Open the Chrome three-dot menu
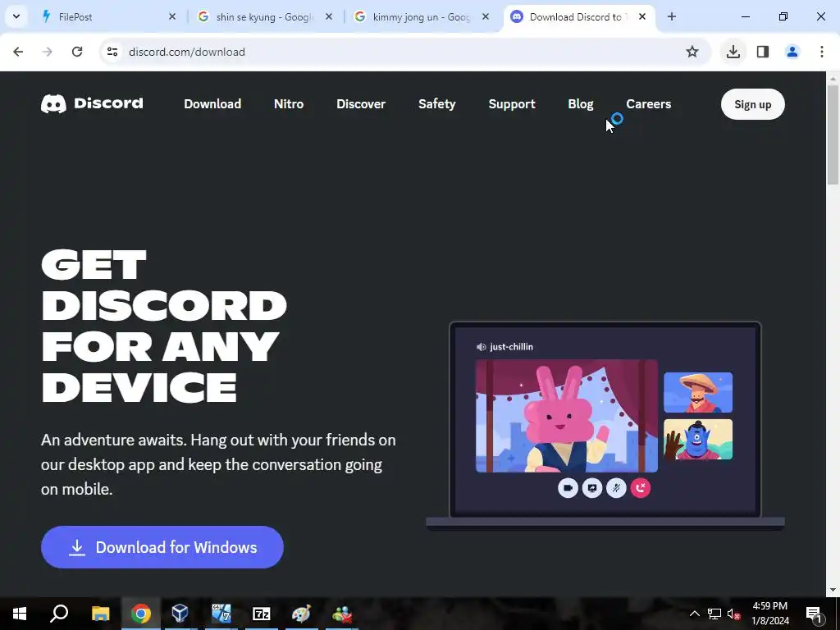 point(822,52)
